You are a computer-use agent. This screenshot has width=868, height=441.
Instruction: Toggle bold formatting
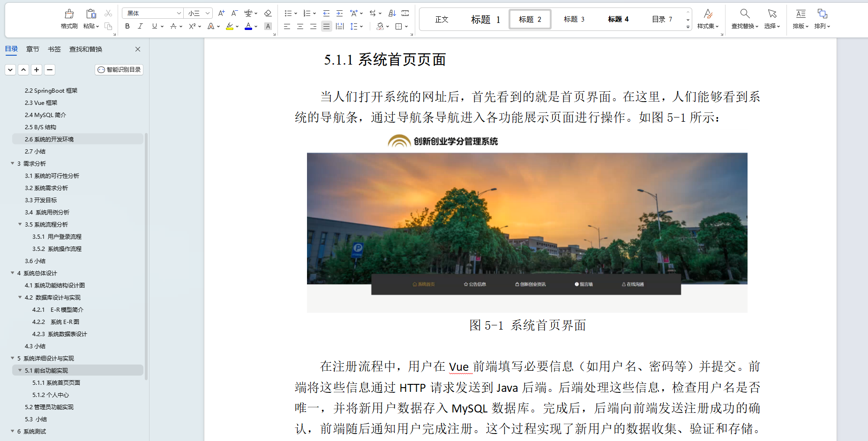pyautogui.click(x=127, y=26)
